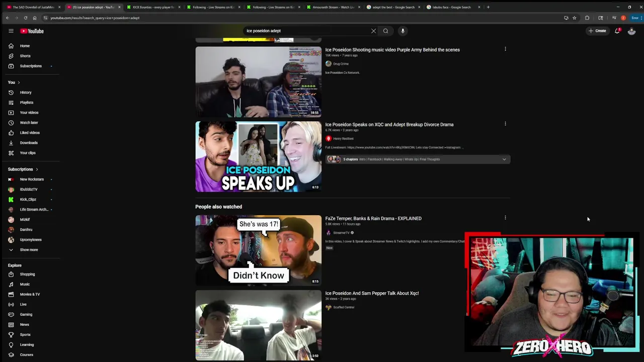644x362 pixels.
Task: Expand the 5 chapters dropdown
Action: coord(504,159)
